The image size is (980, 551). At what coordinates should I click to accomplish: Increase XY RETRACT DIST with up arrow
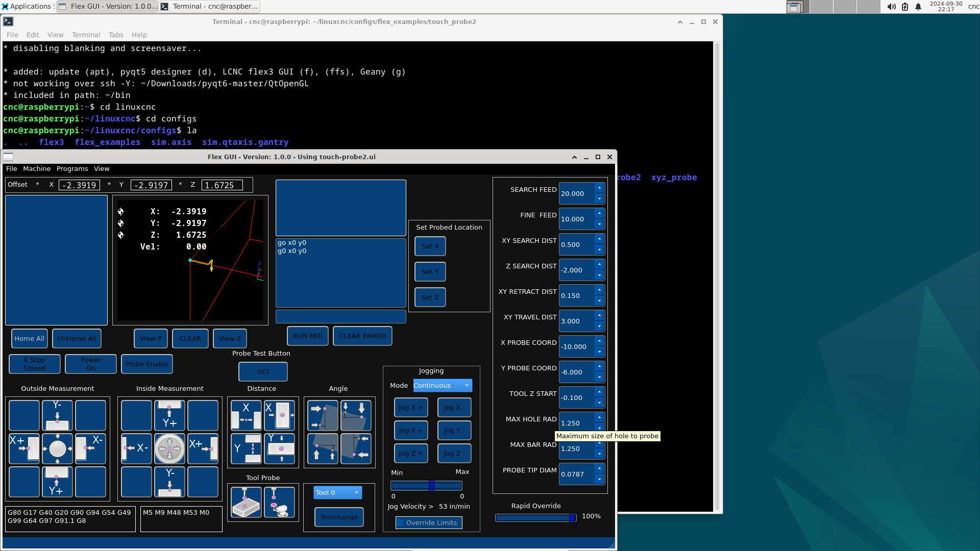pos(599,290)
